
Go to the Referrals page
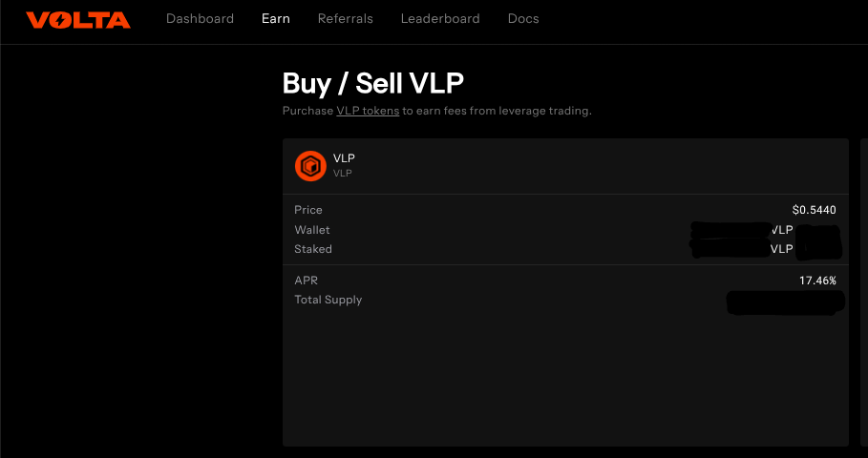point(345,19)
